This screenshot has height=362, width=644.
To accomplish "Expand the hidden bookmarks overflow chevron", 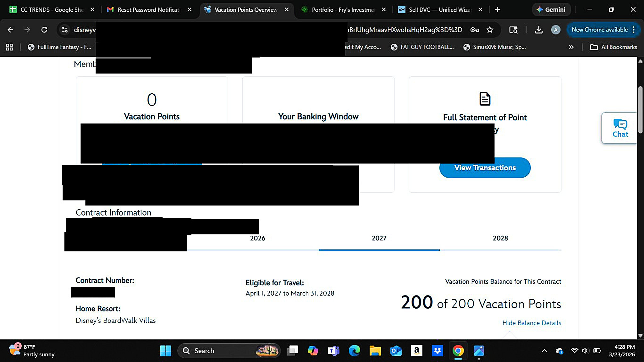I will tap(571, 47).
